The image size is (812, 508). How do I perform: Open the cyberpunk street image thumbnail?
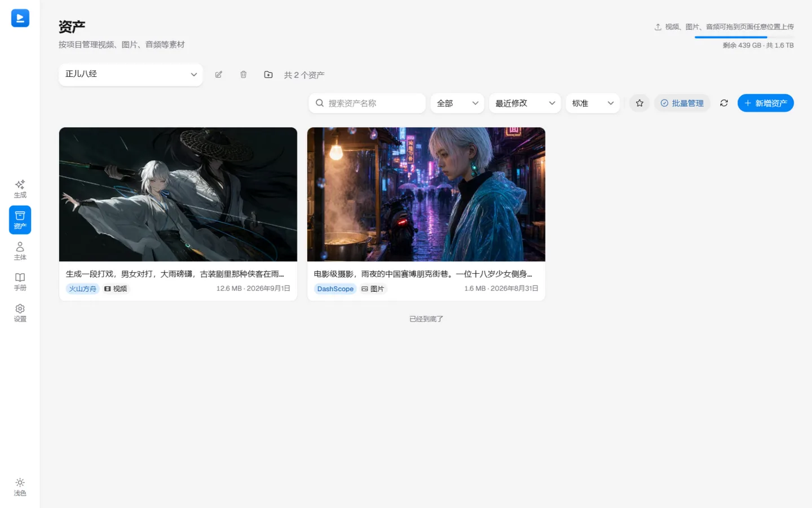pos(426,194)
